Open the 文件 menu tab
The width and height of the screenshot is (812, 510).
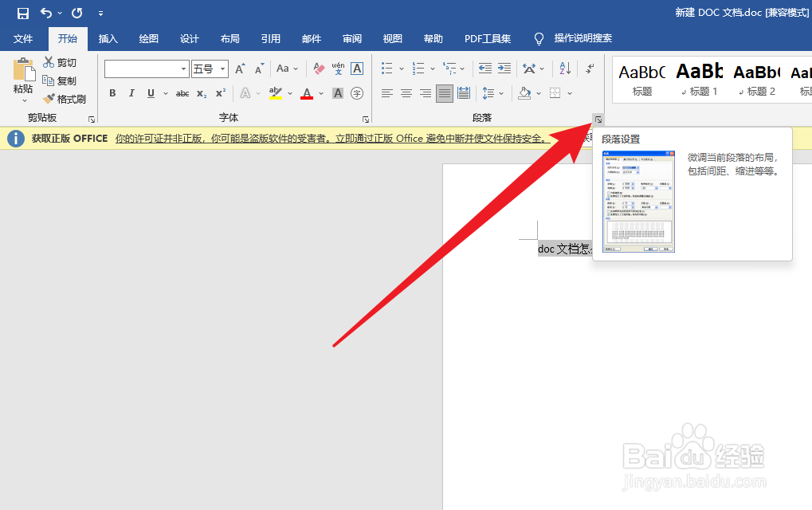tap(23, 39)
